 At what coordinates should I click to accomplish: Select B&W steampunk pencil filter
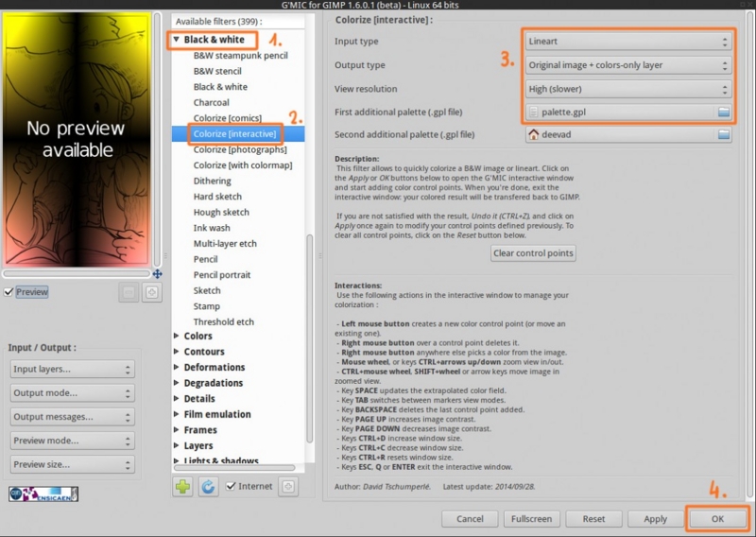pos(241,56)
